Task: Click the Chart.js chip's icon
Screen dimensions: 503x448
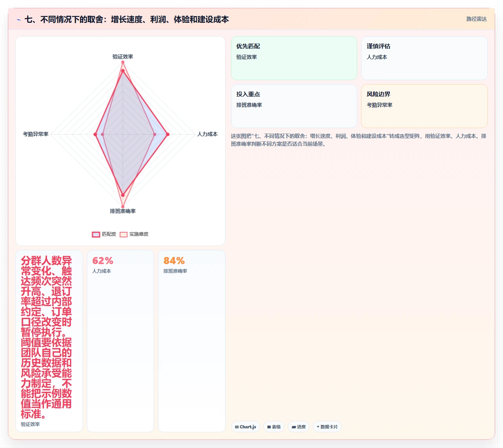Action: coord(237,427)
